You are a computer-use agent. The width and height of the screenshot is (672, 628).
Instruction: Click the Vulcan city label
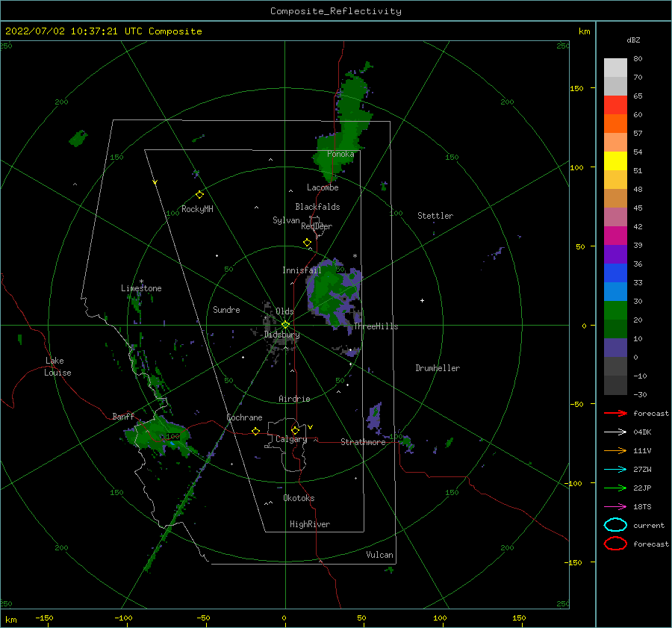(x=379, y=555)
